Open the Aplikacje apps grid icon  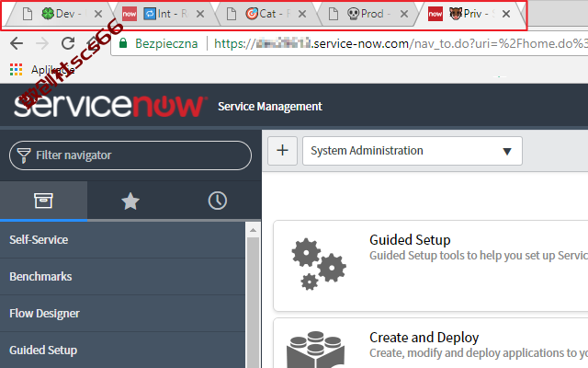[x=16, y=70]
